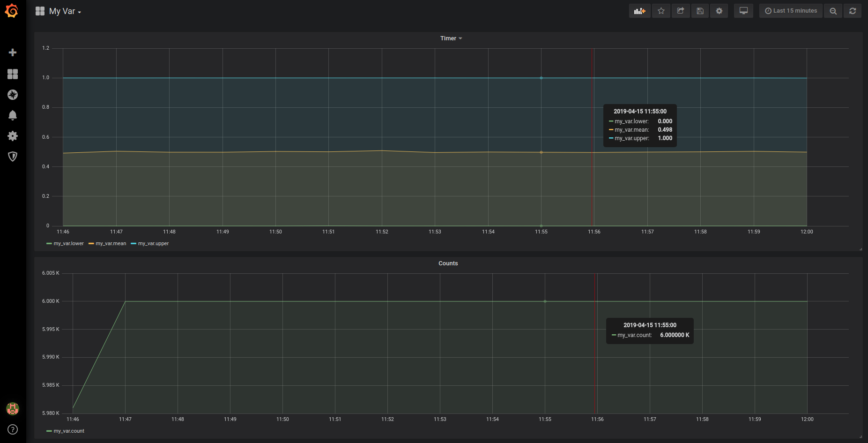Zoom out the time range
The width and height of the screenshot is (868, 443).
tap(833, 11)
